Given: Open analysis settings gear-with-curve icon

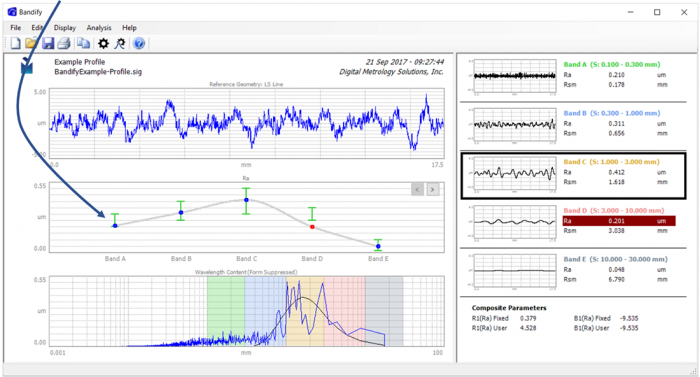Looking at the screenshot, I should (x=120, y=43).
